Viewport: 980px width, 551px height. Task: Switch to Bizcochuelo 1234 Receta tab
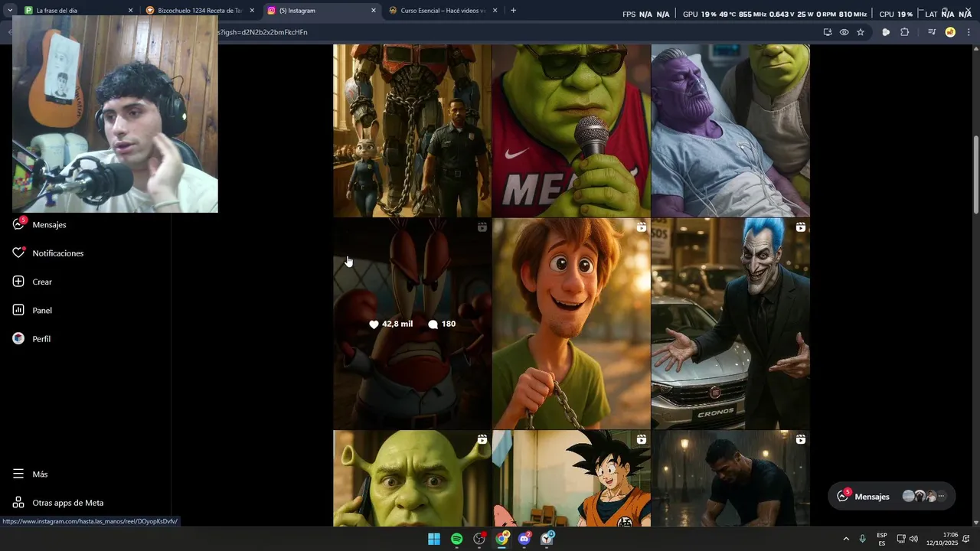tap(199, 11)
